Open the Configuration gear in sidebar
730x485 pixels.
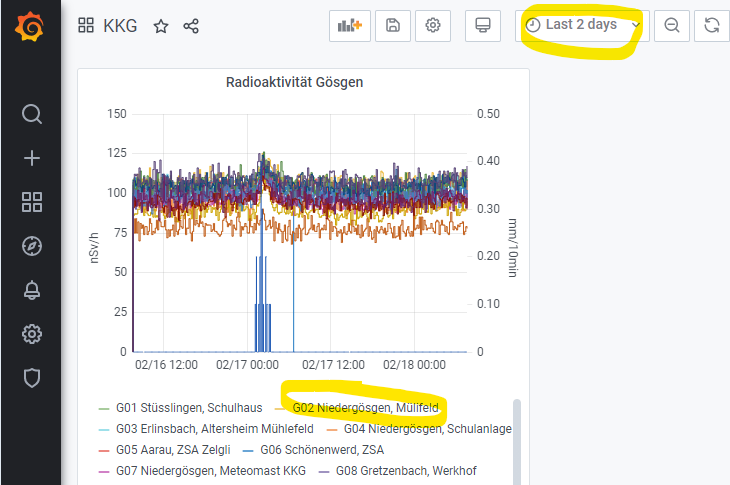click(x=32, y=334)
